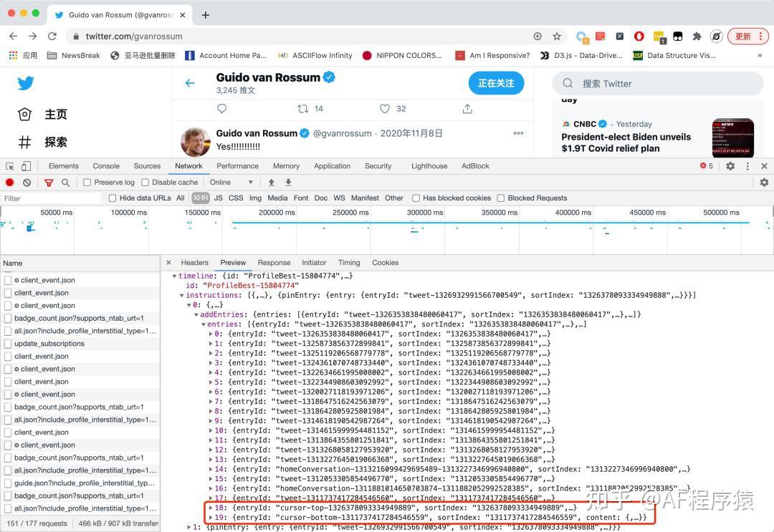Click the 搜索 Twitter search field
Screen dimensions: 774x532
point(656,84)
